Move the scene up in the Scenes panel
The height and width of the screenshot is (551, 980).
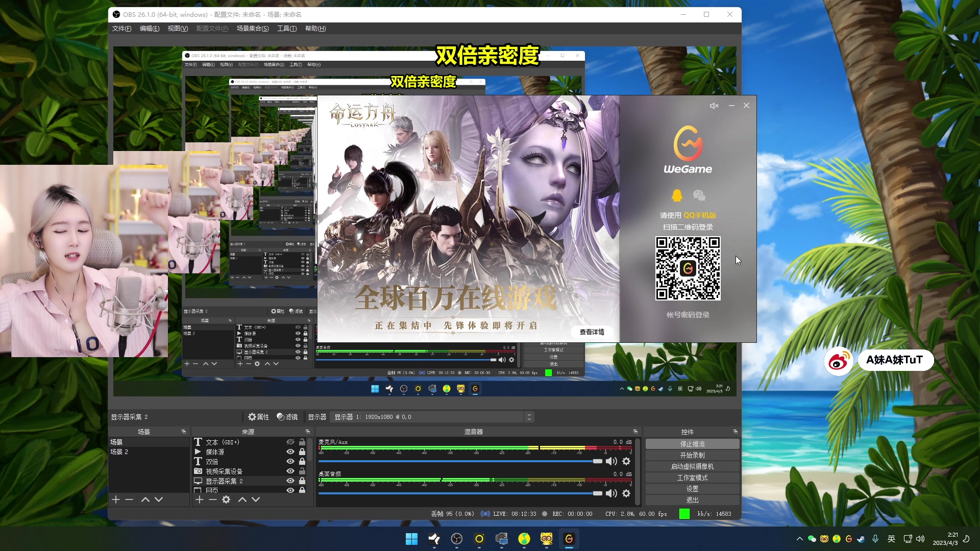coord(145,499)
